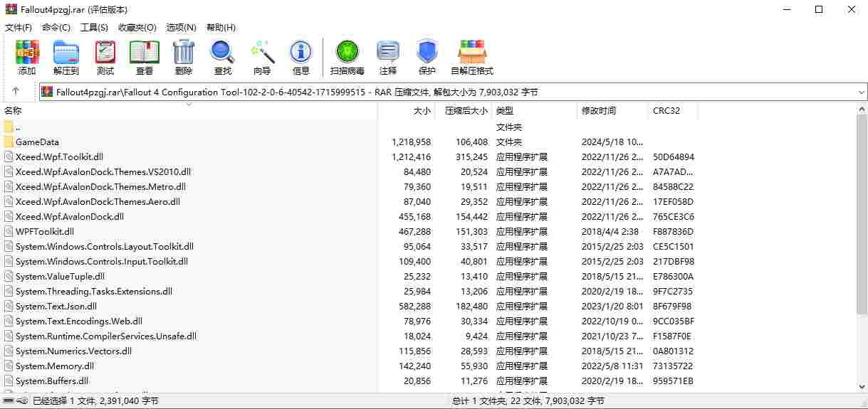Viewport: 868px width, 409px height.
Task: Select System.Numerics.Vectors.dll file name
Action: pos(73,351)
